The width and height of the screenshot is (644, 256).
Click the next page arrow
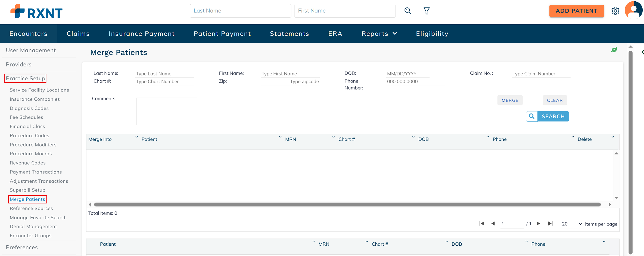pyautogui.click(x=538, y=224)
